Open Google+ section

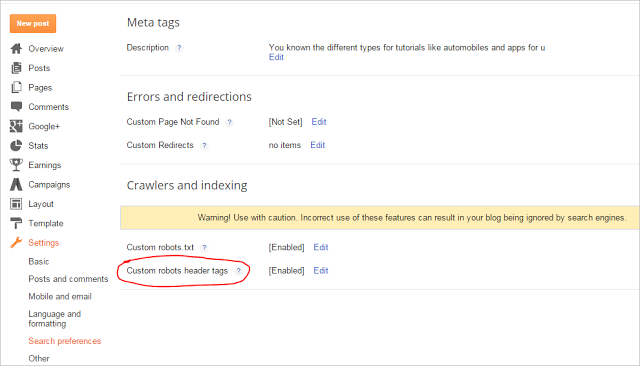[44, 126]
